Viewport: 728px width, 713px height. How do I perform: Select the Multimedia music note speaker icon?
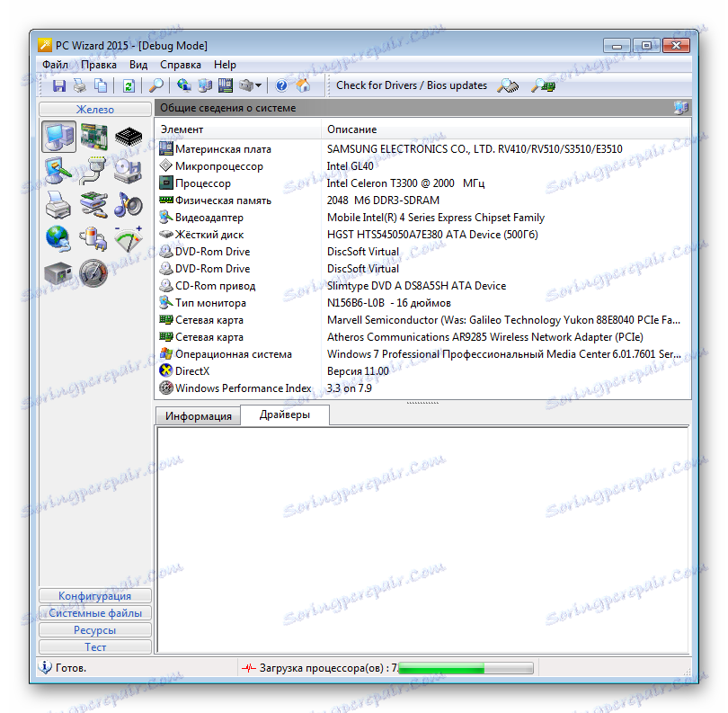click(129, 205)
